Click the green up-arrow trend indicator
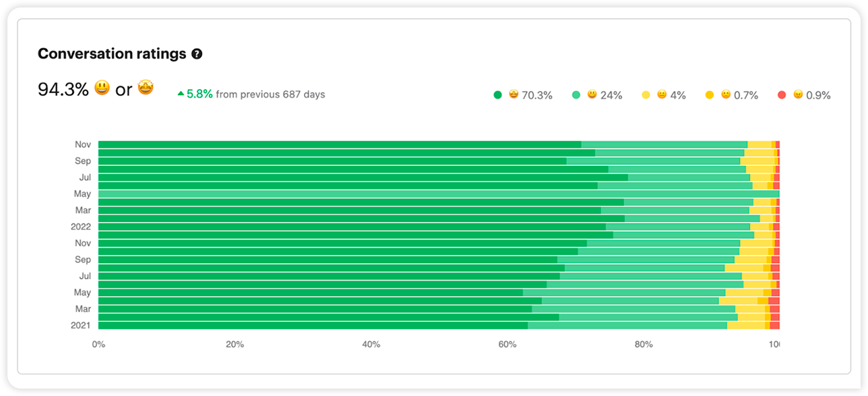The height and width of the screenshot is (396, 868). pos(181,94)
